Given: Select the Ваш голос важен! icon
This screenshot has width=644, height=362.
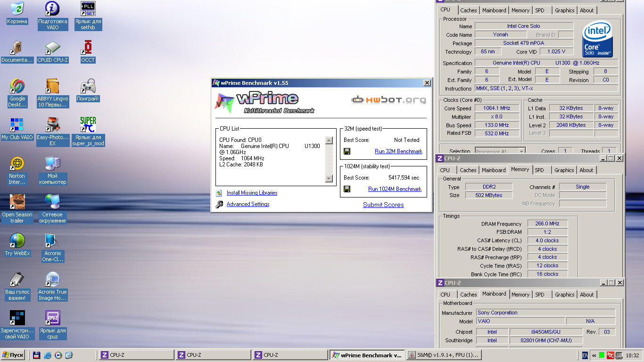Looking at the screenshot, I should [17, 279].
